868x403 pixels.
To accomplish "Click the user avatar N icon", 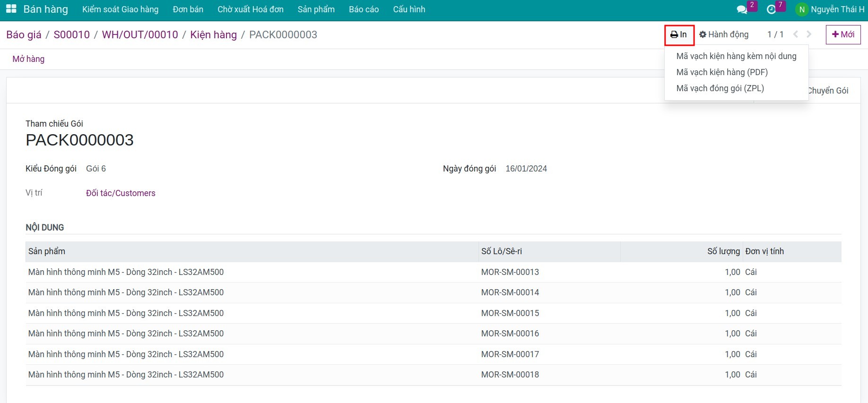I will tap(801, 9).
